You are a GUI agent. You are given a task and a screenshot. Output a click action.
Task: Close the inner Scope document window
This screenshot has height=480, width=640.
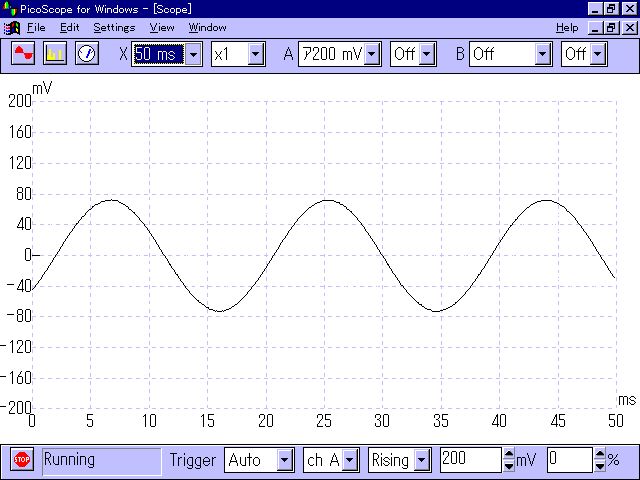pyautogui.click(x=630, y=28)
